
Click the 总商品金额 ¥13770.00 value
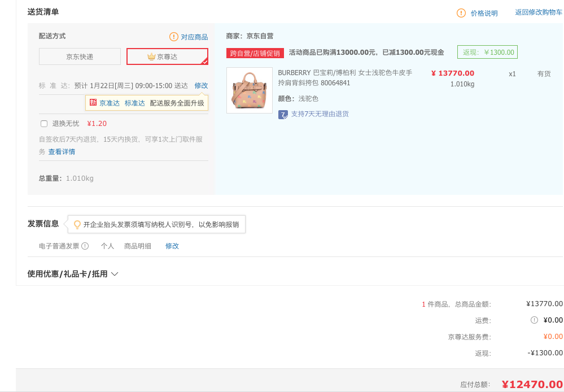click(x=545, y=304)
